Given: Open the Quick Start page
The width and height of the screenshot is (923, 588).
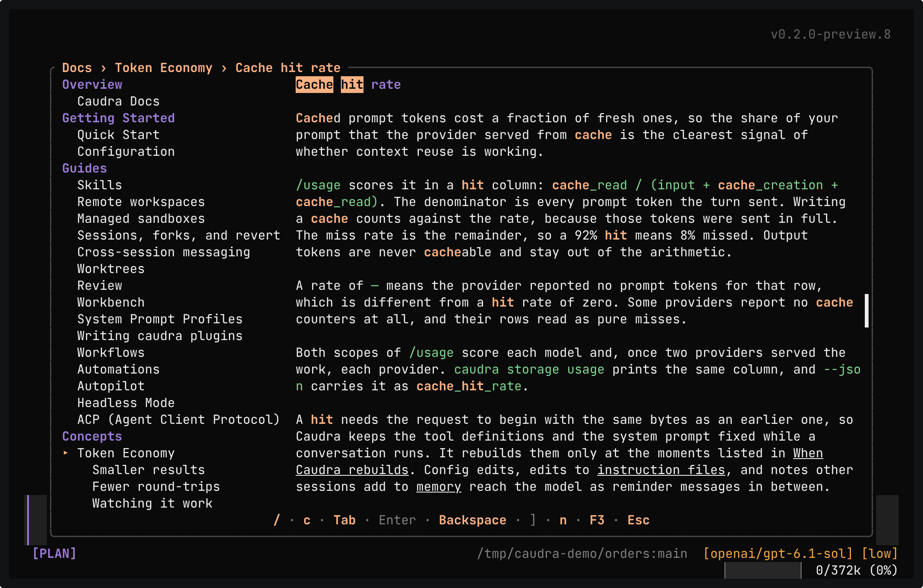Looking at the screenshot, I should (119, 135).
